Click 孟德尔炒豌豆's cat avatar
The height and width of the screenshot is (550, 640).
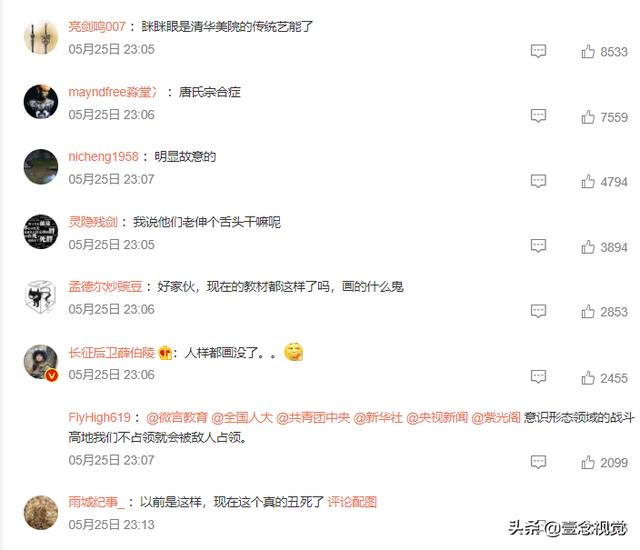pos(41,297)
